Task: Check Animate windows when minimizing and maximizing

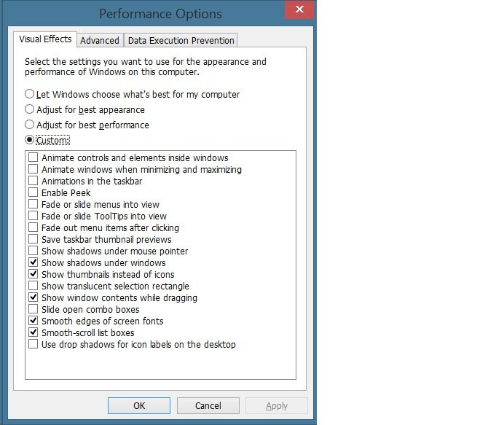Action: tap(34, 169)
